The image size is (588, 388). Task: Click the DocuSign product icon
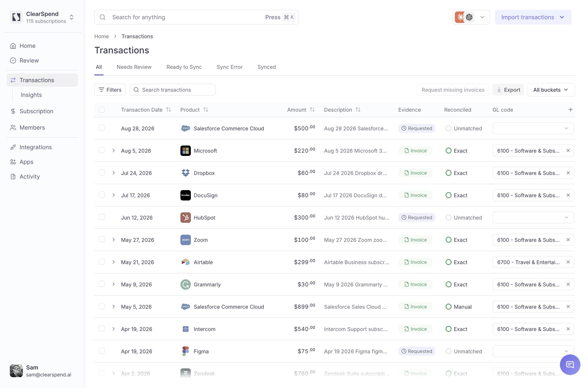pos(186,195)
